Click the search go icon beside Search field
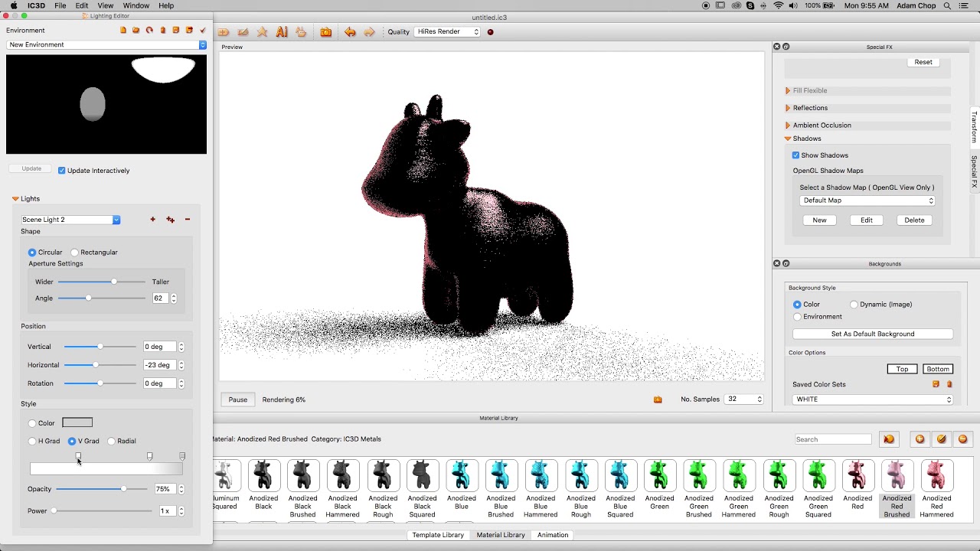The height and width of the screenshot is (551, 980). coord(888,439)
